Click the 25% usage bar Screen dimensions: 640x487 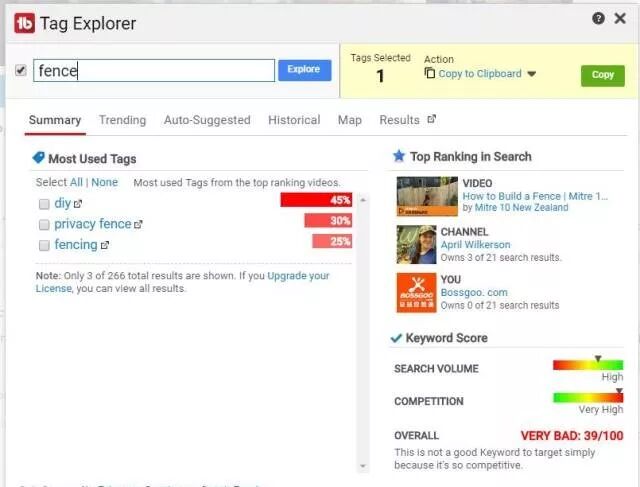332,241
